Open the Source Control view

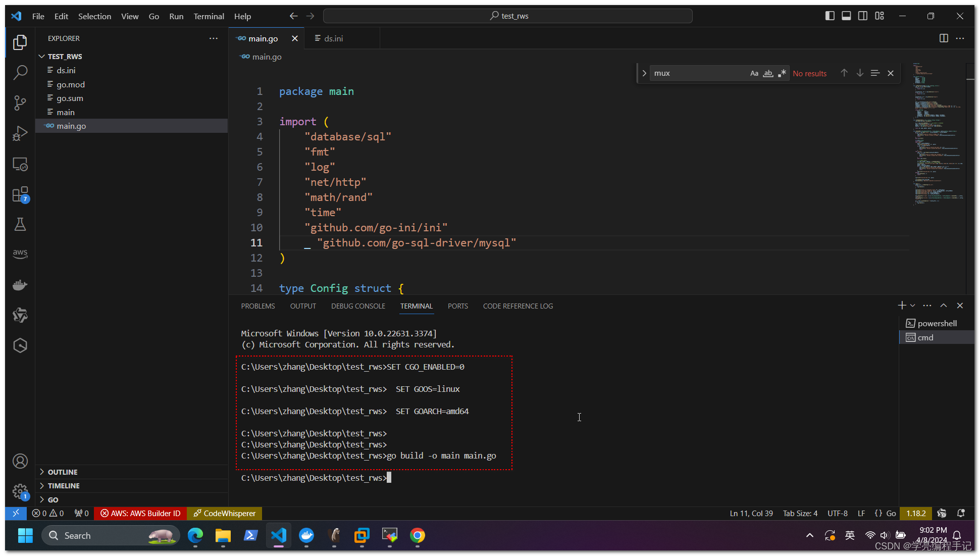pos(20,103)
